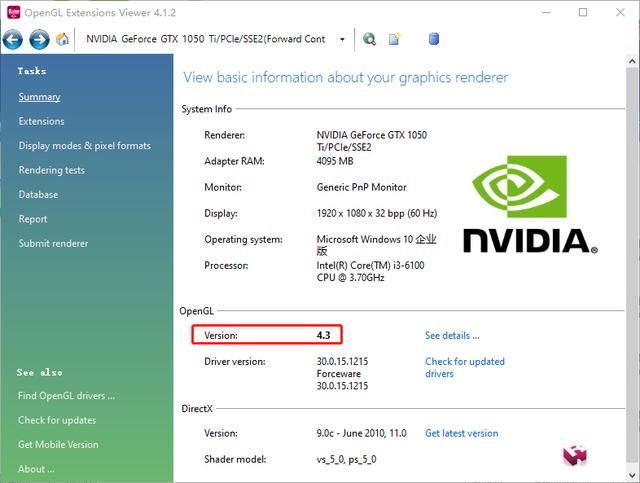
Task: Minimize the OpenGL Extensions Viewer window
Action: (546, 12)
